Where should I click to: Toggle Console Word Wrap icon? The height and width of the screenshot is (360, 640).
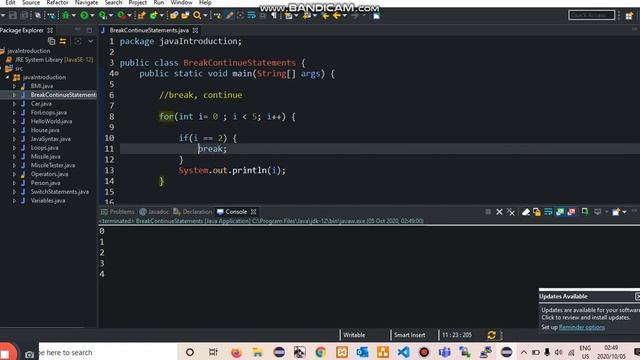point(548,212)
